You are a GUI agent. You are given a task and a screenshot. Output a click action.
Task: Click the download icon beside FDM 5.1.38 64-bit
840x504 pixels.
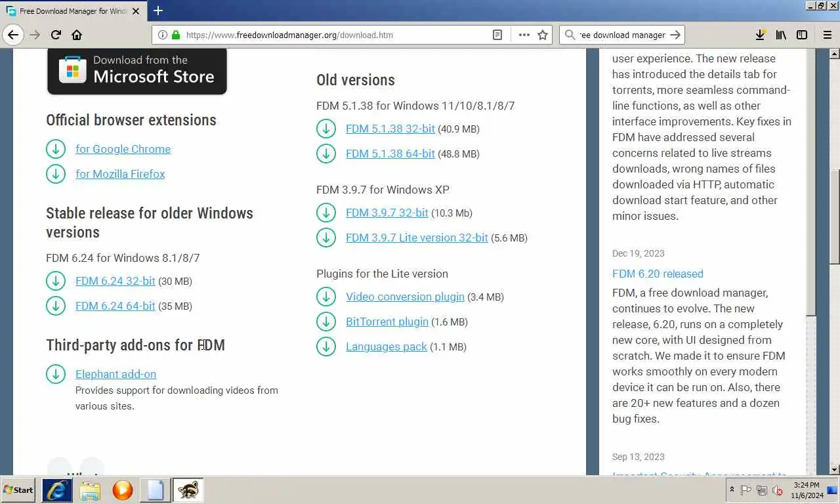(x=326, y=154)
